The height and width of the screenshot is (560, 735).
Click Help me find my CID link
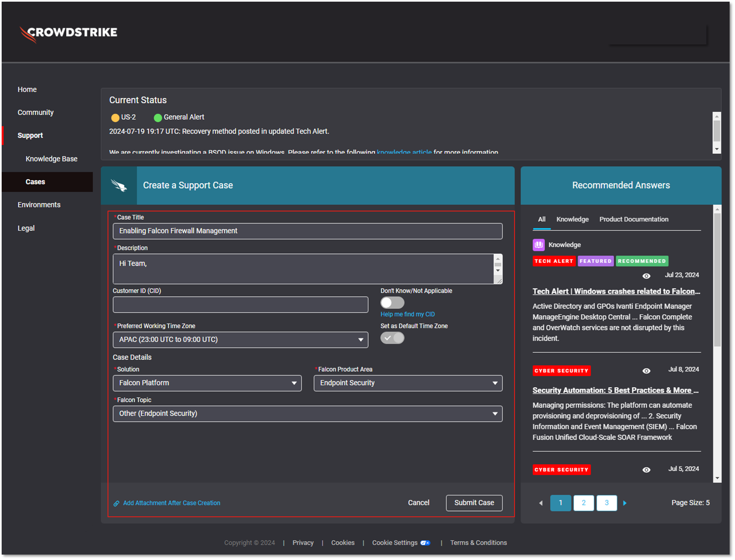tap(408, 314)
